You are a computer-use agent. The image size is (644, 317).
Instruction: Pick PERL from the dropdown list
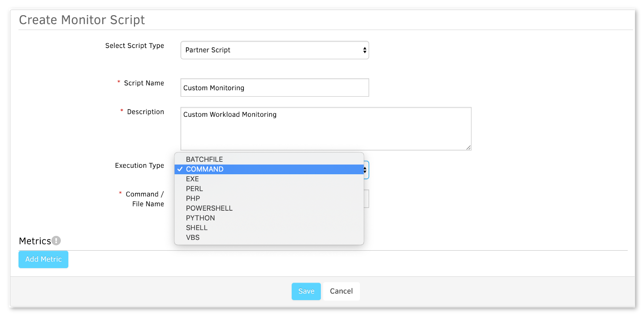[x=269, y=189]
